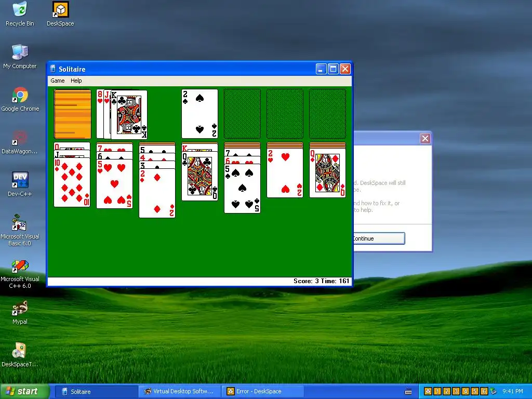Select the 5 of Hearts card
Image resolution: width=532 pixels, height=399 pixels.
(114, 183)
